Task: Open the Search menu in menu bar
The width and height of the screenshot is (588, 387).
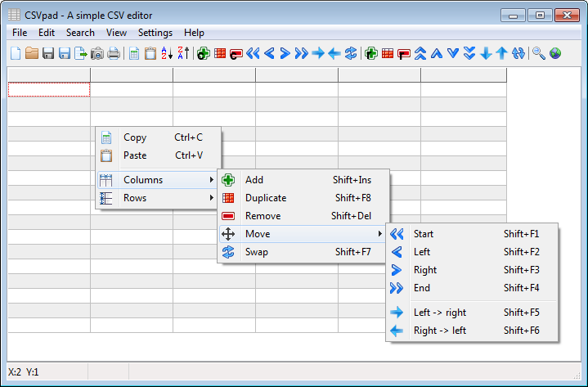Action: pos(80,33)
